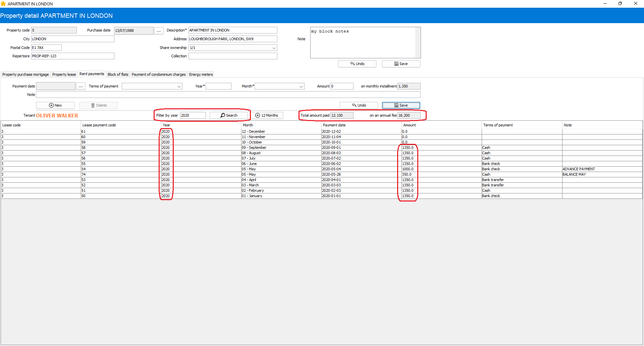Switch to Block of flats tab
This screenshot has height=346, width=644.
coord(118,74)
